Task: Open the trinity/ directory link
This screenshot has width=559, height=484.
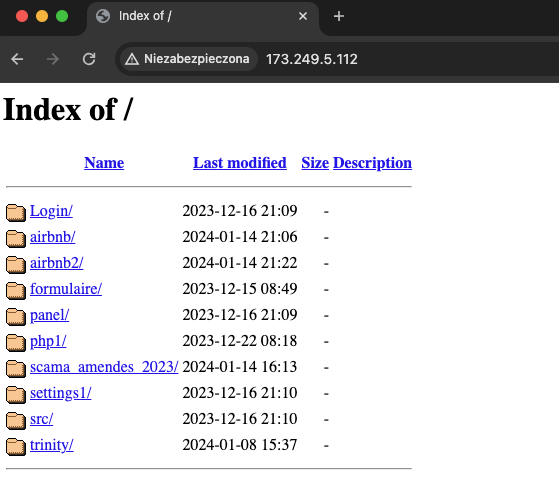Action: 52,445
